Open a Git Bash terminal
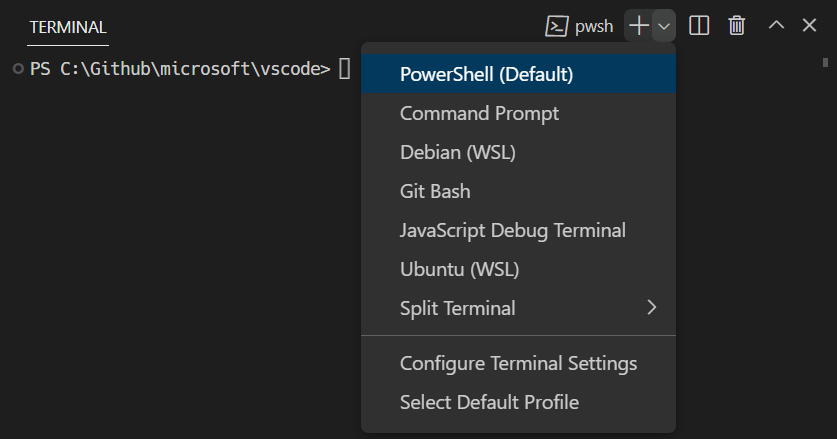Viewport: 837px width, 439px height. 435,191
